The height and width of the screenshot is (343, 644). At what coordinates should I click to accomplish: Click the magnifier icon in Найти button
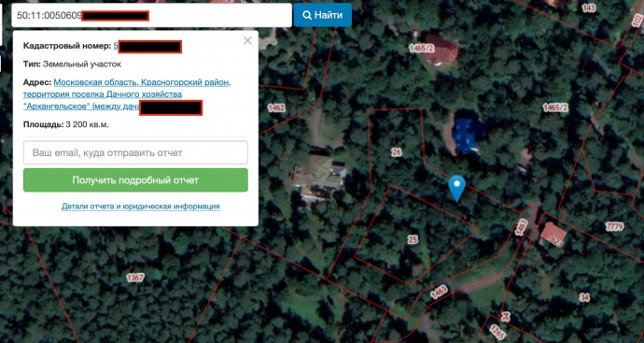(307, 15)
